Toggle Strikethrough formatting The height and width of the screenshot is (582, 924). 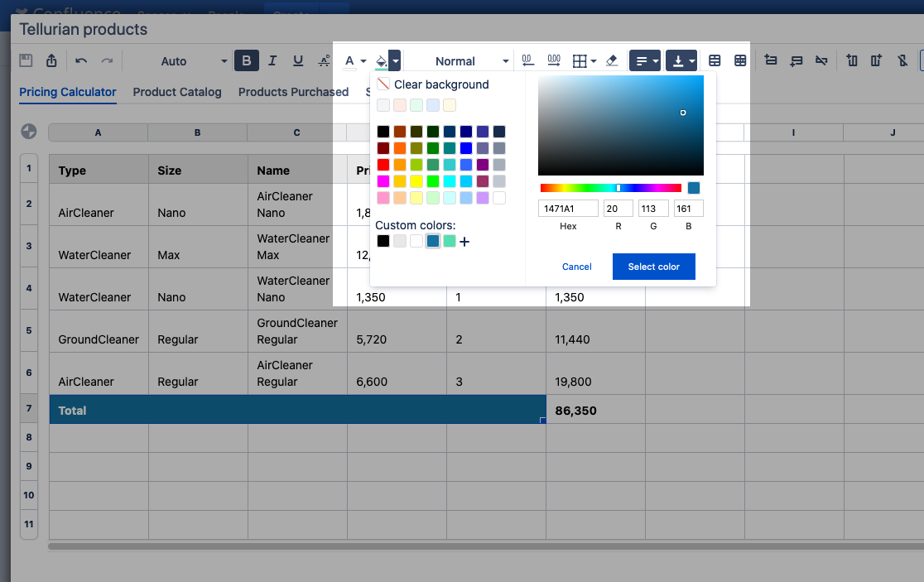click(x=324, y=60)
